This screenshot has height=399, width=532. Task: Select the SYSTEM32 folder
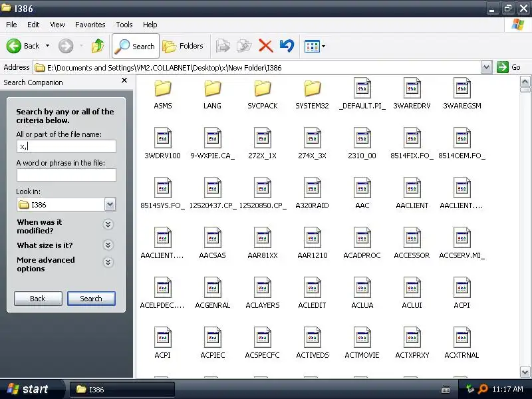coord(313,88)
